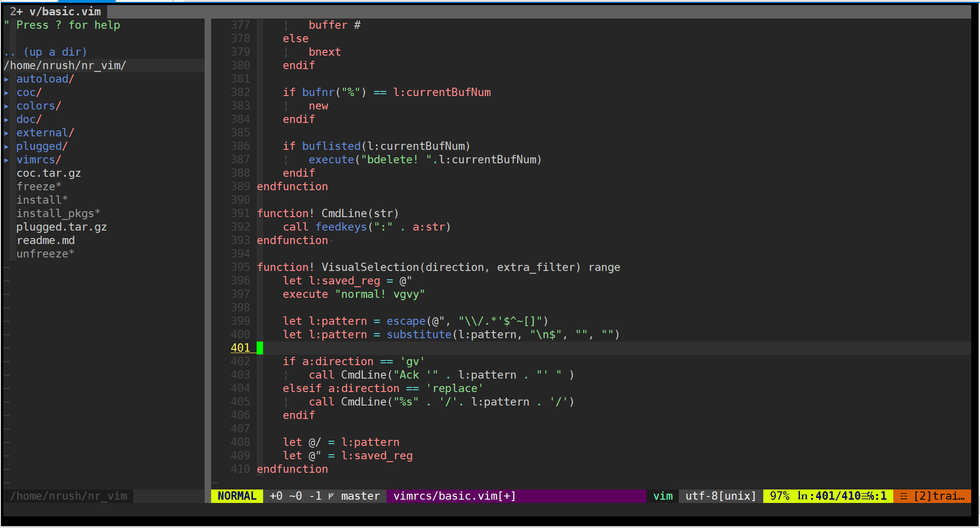Click the git branch icon before master
This screenshot has width=980, height=528.
pos(331,496)
